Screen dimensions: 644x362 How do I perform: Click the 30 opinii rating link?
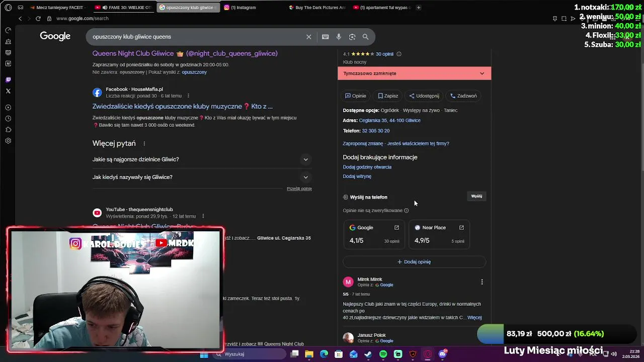(384, 54)
